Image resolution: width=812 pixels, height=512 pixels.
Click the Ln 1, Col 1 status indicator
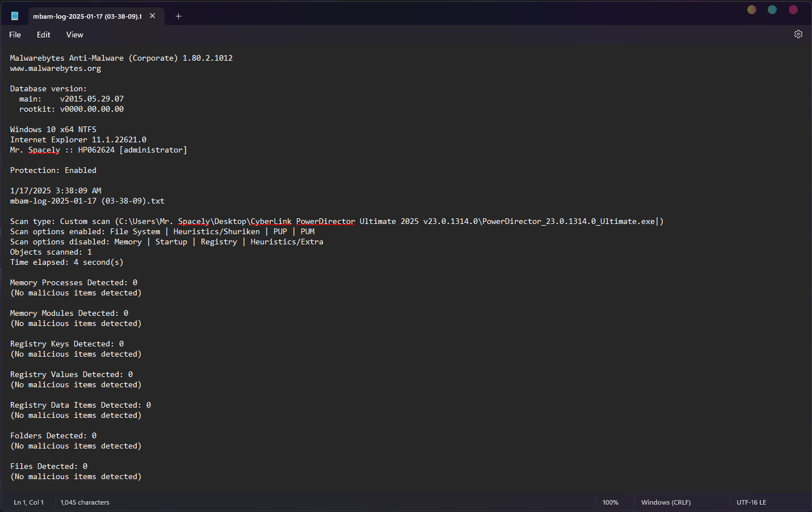(29, 502)
